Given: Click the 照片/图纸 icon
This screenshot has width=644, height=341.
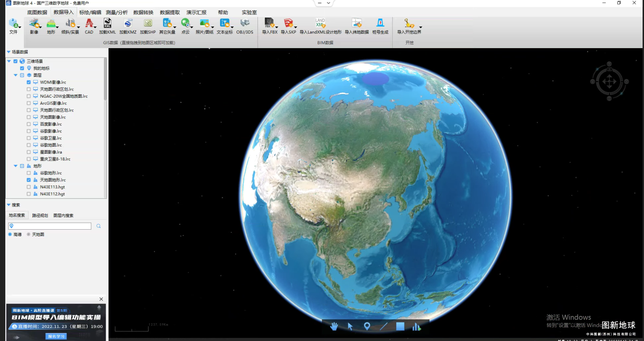Looking at the screenshot, I should (x=204, y=23).
